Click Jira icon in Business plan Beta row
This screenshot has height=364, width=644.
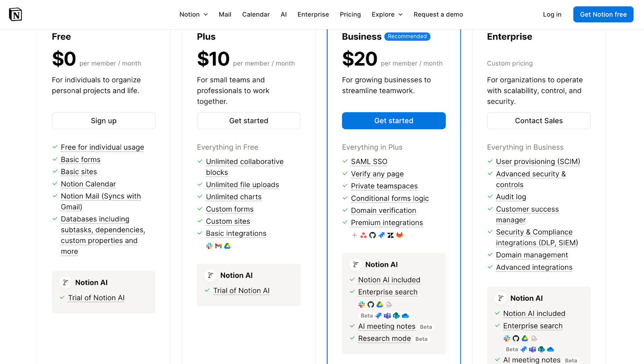click(378, 316)
